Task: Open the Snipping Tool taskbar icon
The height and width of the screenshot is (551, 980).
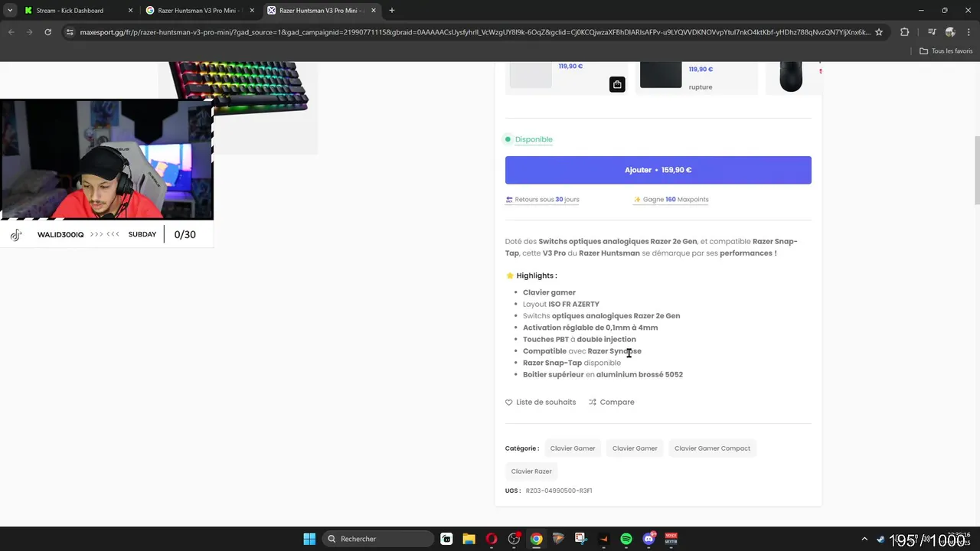Action: click(x=581, y=539)
